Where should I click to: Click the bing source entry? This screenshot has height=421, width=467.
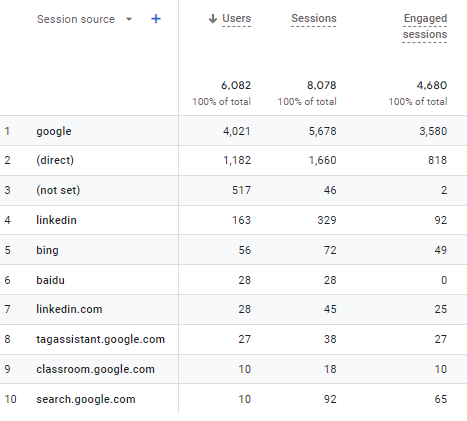pyautogui.click(x=47, y=250)
